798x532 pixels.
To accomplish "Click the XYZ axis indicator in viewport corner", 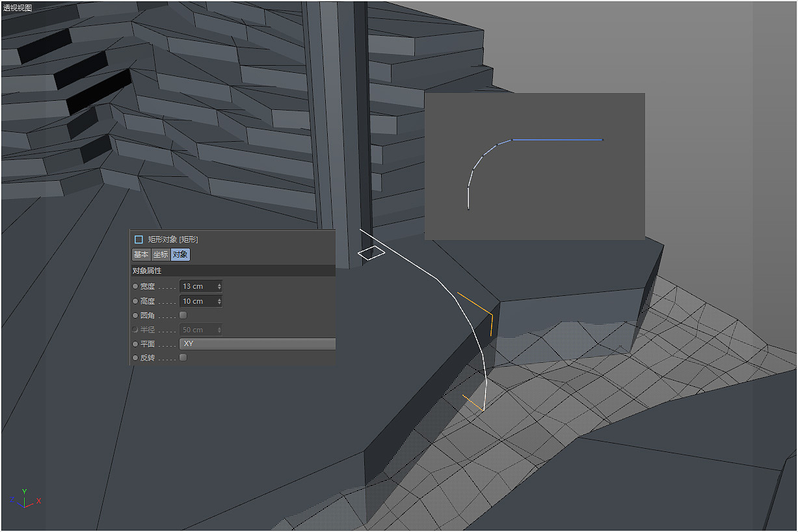I will click(x=25, y=499).
